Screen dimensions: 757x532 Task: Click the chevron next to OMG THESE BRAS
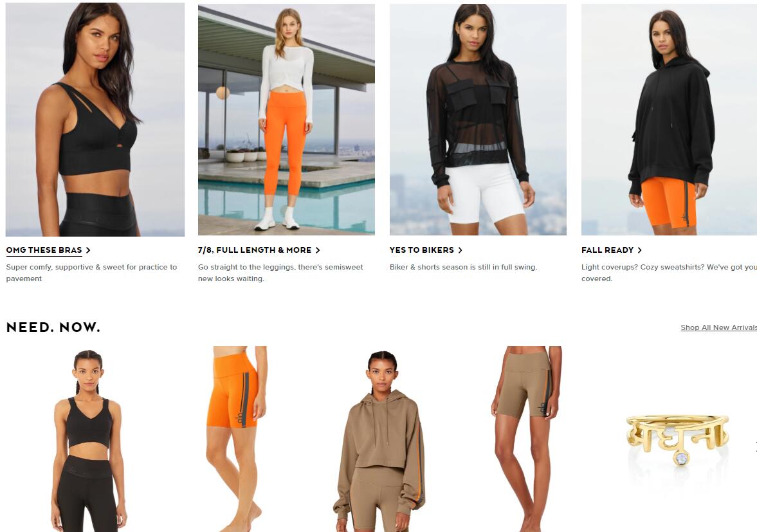pyautogui.click(x=88, y=250)
